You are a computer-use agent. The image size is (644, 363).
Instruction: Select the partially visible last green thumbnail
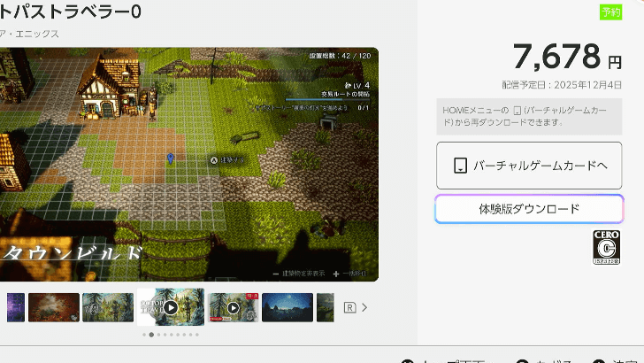[326, 307]
